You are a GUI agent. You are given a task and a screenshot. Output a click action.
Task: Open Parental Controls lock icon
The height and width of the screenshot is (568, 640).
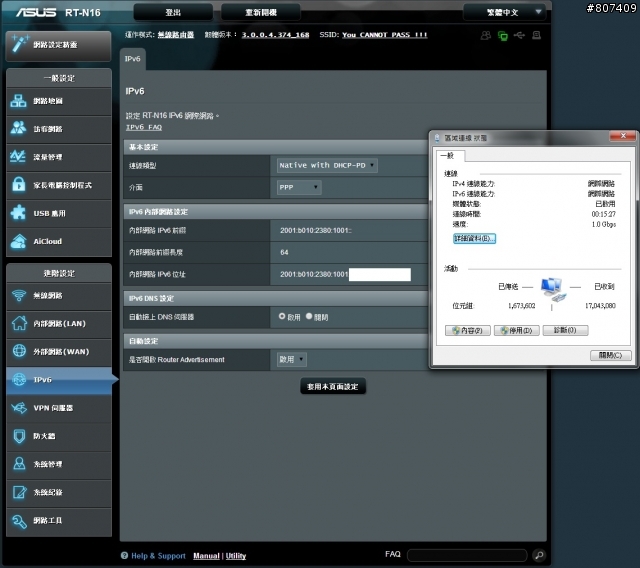(18, 184)
